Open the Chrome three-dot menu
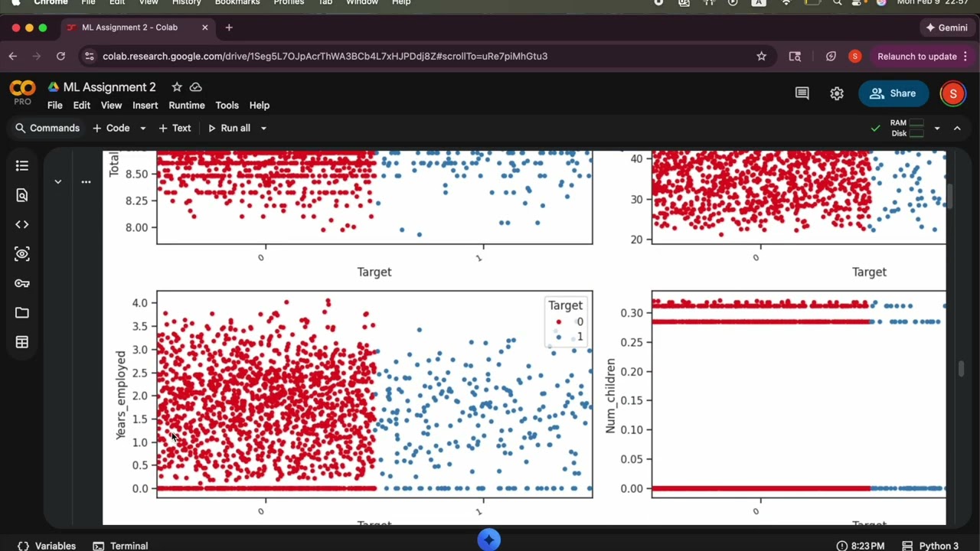 coord(965,56)
